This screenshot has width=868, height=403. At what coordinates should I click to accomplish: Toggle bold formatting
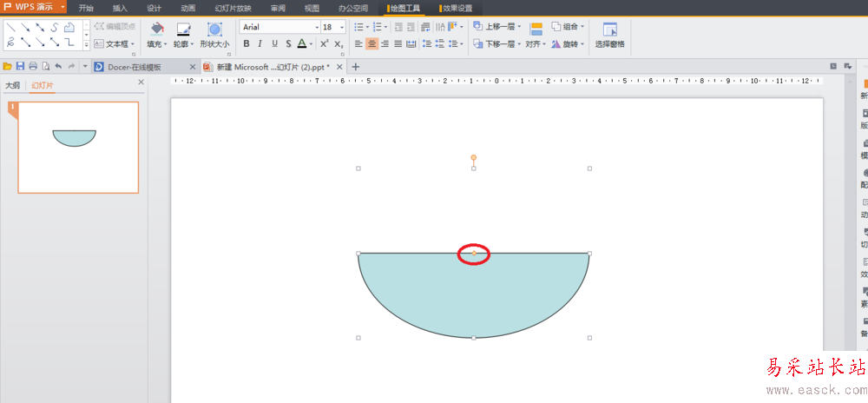point(247,43)
